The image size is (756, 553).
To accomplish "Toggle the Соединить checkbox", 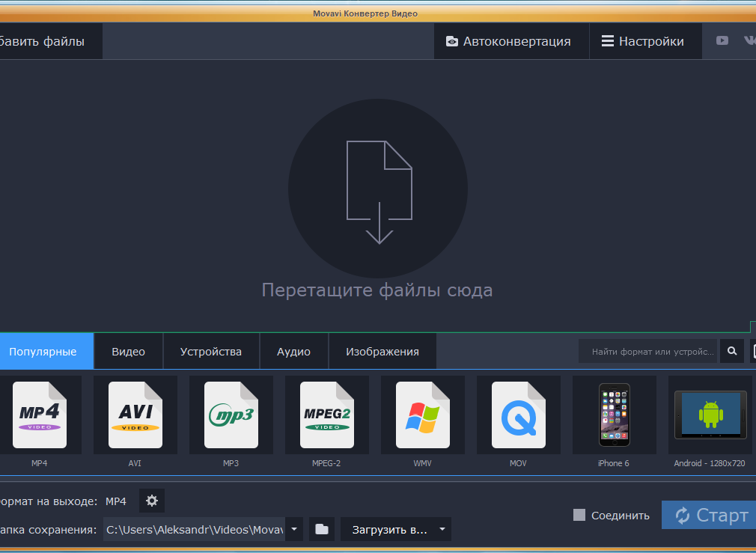I will [579, 515].
